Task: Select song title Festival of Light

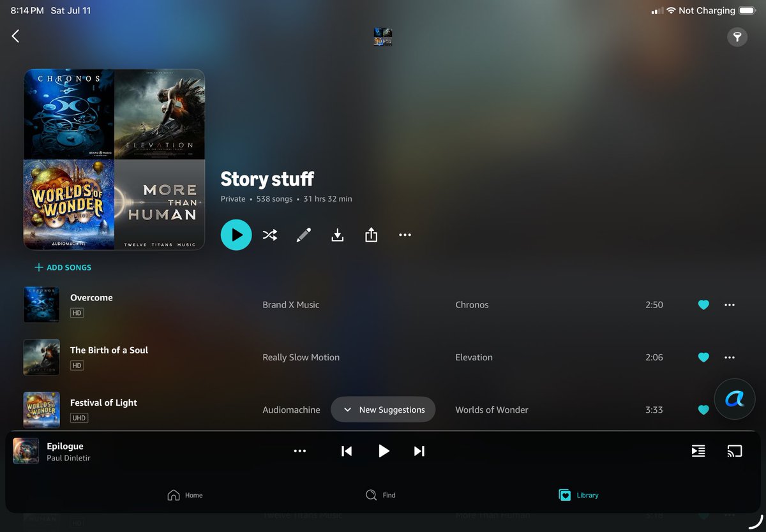Action: coord(103,403)
